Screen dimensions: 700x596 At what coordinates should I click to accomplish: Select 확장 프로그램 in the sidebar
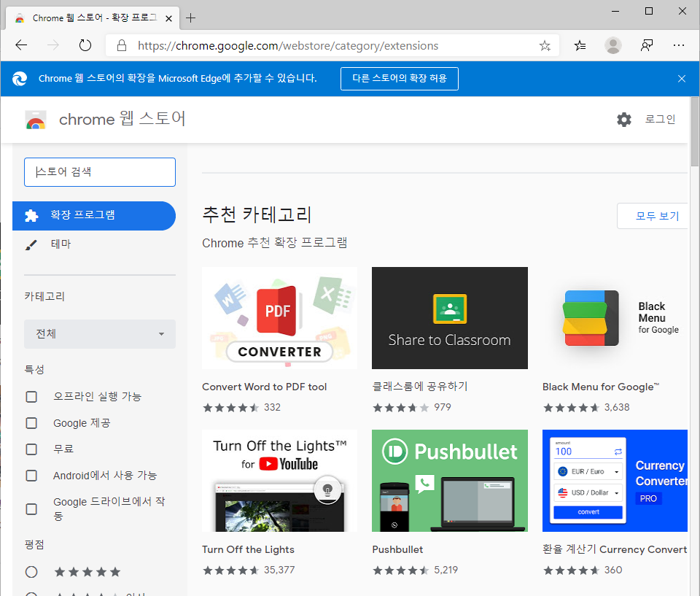click(94, 216)
